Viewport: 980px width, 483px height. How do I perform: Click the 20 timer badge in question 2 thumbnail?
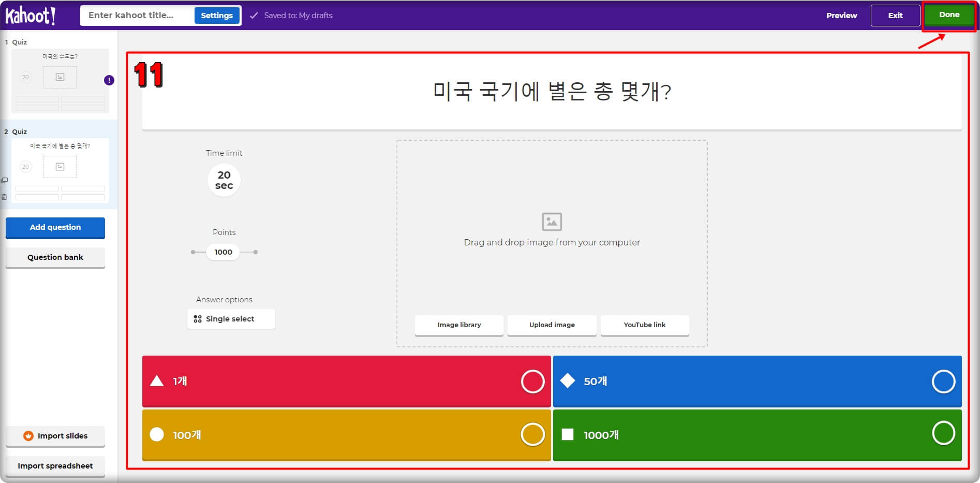click(25, 167)
